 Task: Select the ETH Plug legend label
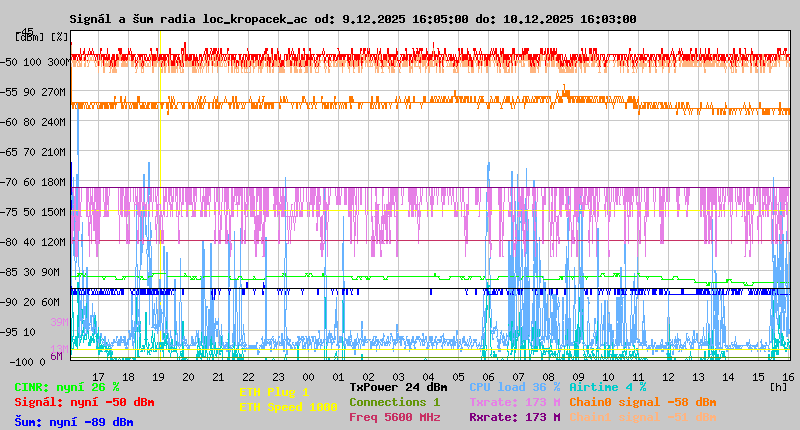pyautogui.click(x=274, y=392)
